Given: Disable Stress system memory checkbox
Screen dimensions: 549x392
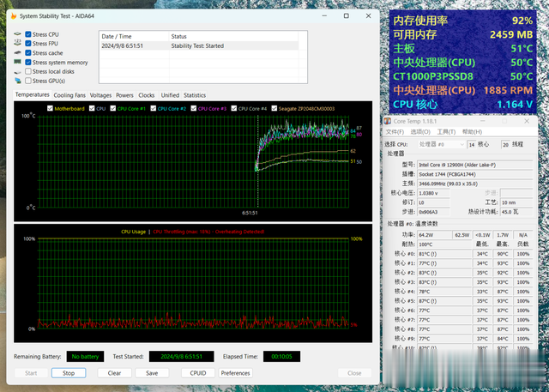Looking at the screenshot, I should 28,62.
